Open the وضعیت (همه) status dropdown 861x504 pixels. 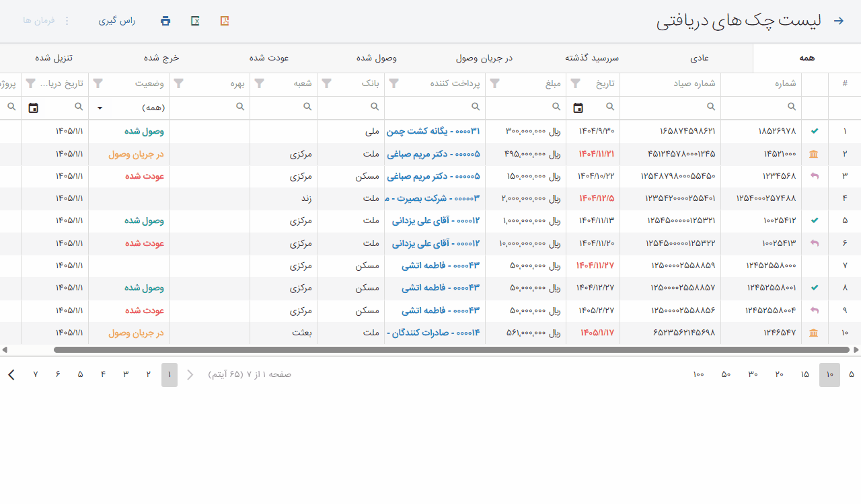pos(128,108)
